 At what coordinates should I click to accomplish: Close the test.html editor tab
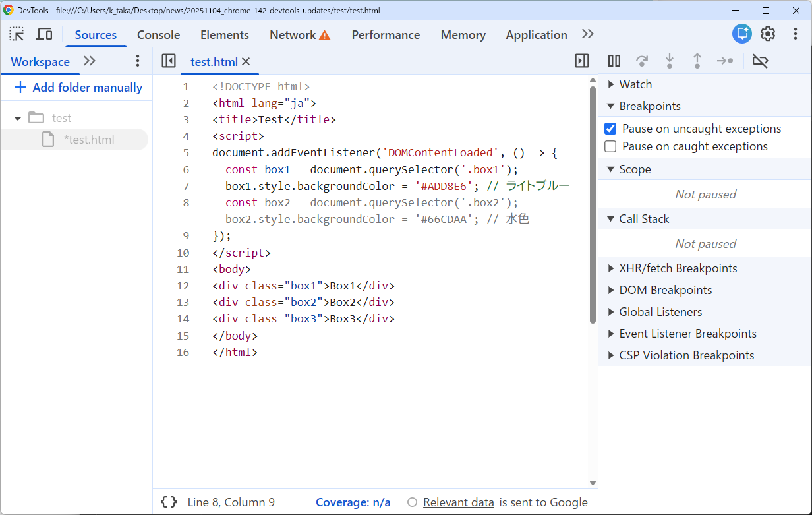click(246, 61)
